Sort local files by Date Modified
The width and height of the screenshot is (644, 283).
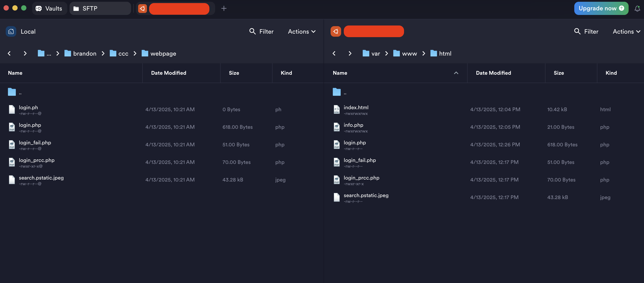[168, 73]
